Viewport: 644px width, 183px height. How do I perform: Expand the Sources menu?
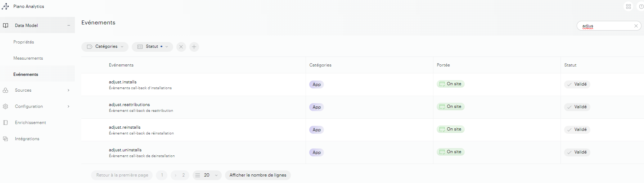(68, 90)
